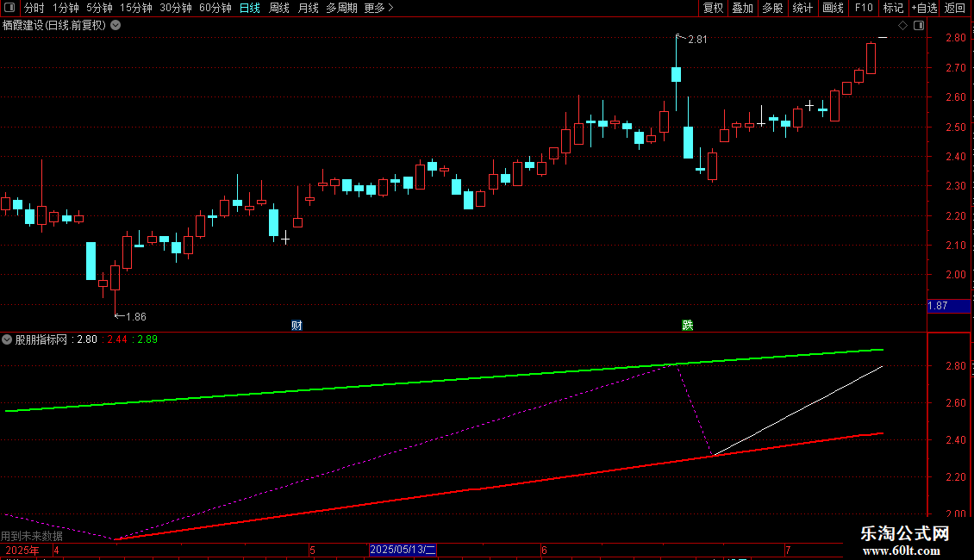Switch to 分时 view
Screen dimensions: 974x560
click(x=34, y=8)
